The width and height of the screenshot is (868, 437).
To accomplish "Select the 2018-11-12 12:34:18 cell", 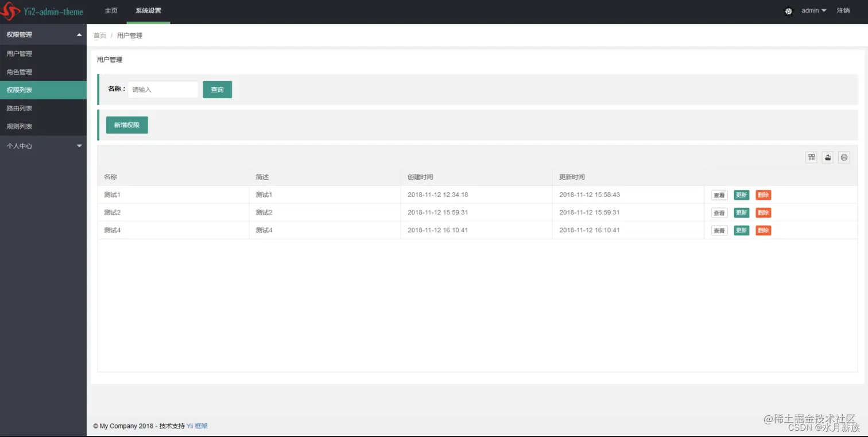I will tap(476, 195).
